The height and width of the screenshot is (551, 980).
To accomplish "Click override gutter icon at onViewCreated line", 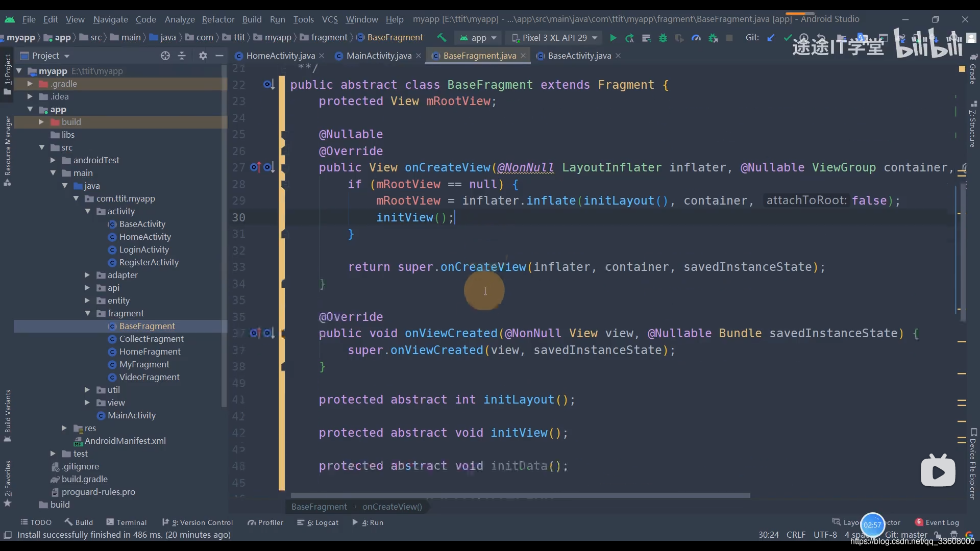I will pos(255,333).
